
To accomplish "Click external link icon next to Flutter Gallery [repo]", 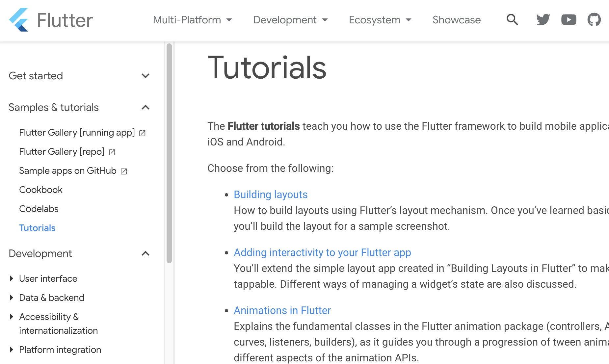I will [112, 152].
